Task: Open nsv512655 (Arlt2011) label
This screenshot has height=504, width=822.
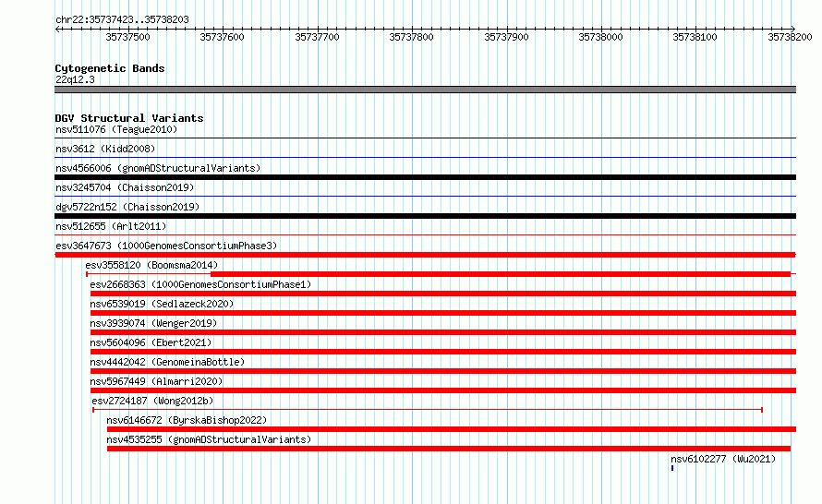Action: point(111,226)
